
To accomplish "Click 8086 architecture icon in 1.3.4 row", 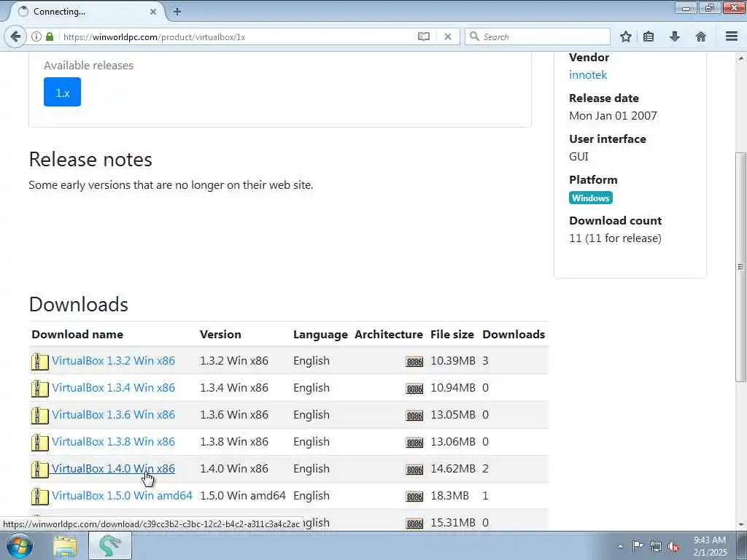I will pyautogui.click(x=414, y=389).
